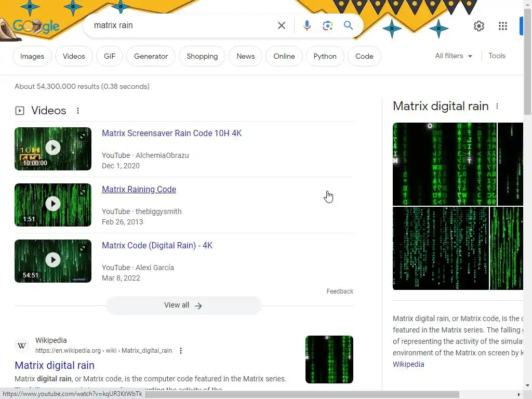
Task: Open the Tools menu
Action: click(497, 56)
